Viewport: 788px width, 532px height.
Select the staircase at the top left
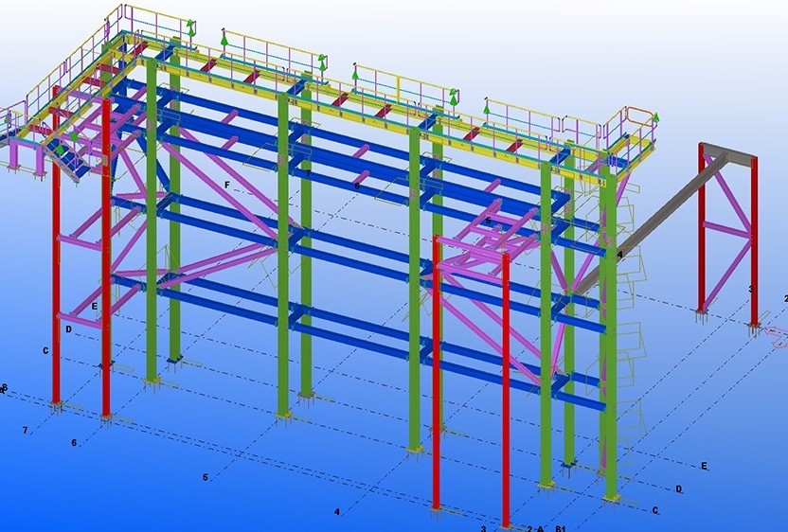(x=66, y=153)
